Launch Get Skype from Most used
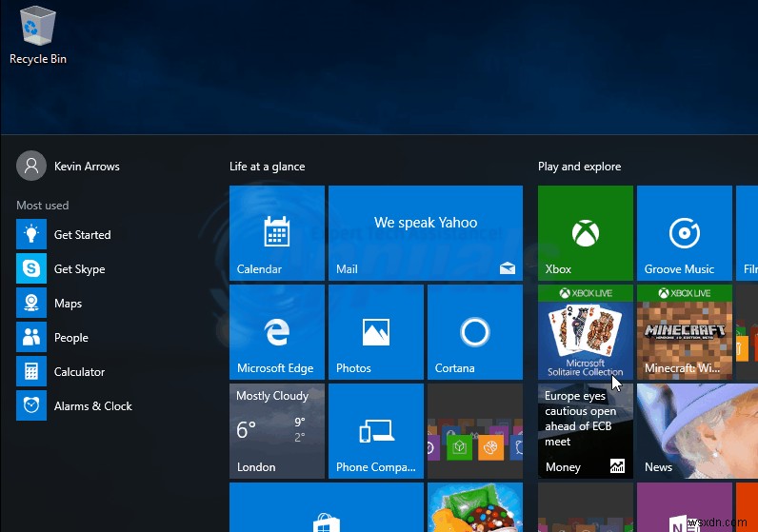The image size is (758, 532). point(60,268)
